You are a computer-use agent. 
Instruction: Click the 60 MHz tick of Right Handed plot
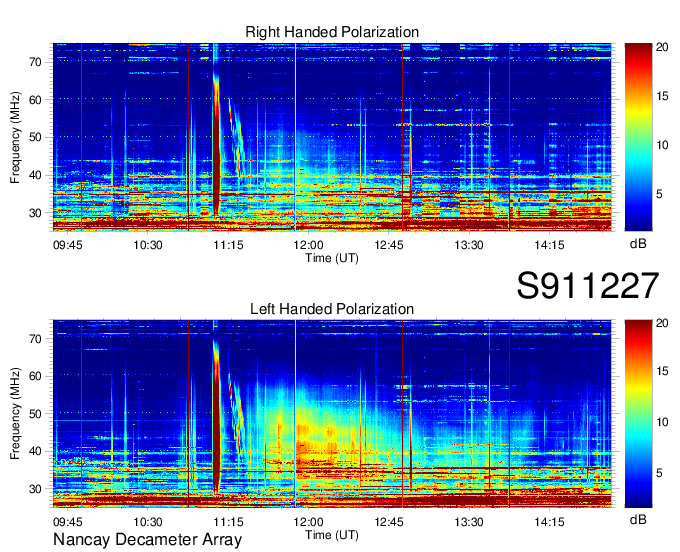pos(36,100)
